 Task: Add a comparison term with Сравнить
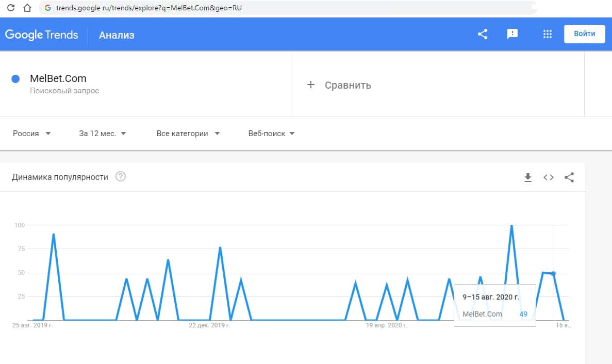click(339, 85)
